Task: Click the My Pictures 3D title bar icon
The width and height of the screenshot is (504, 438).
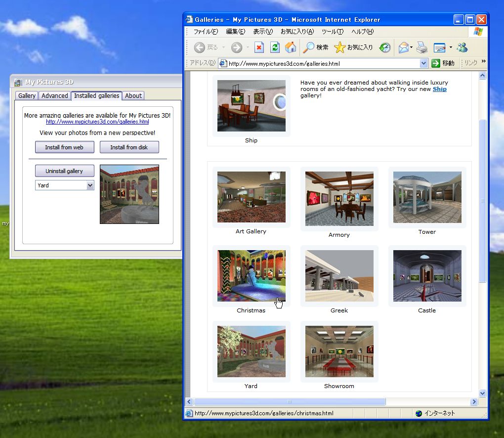Action: [x=18, y=83]
